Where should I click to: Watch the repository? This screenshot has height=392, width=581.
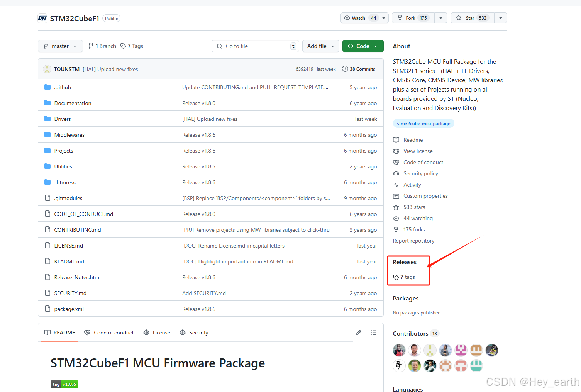pos(360,18)
